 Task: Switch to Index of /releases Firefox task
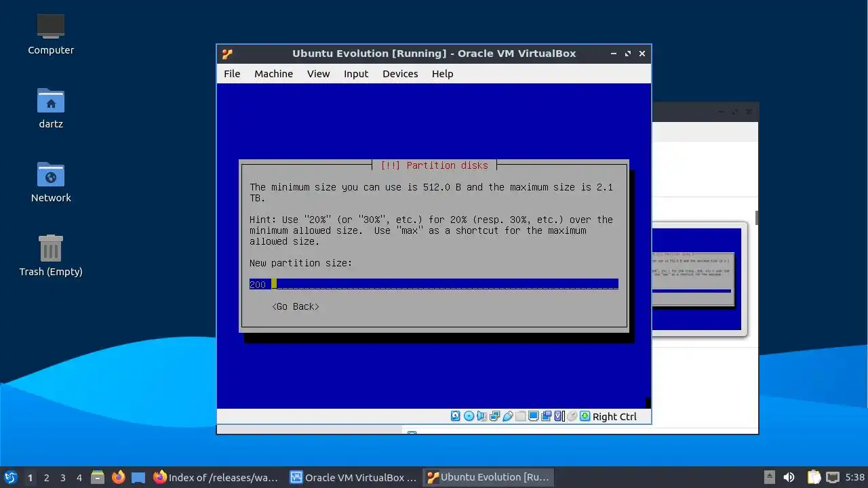pyautogui.click(x=217, y=477)
